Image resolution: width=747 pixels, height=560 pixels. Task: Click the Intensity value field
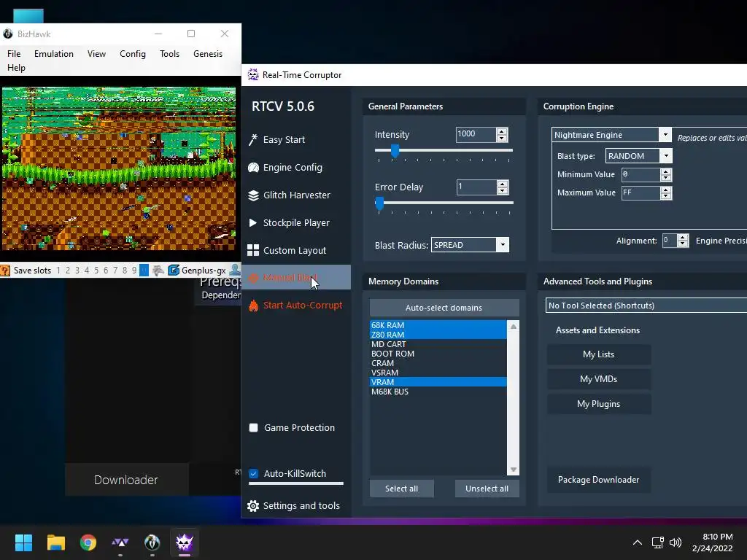476,135
